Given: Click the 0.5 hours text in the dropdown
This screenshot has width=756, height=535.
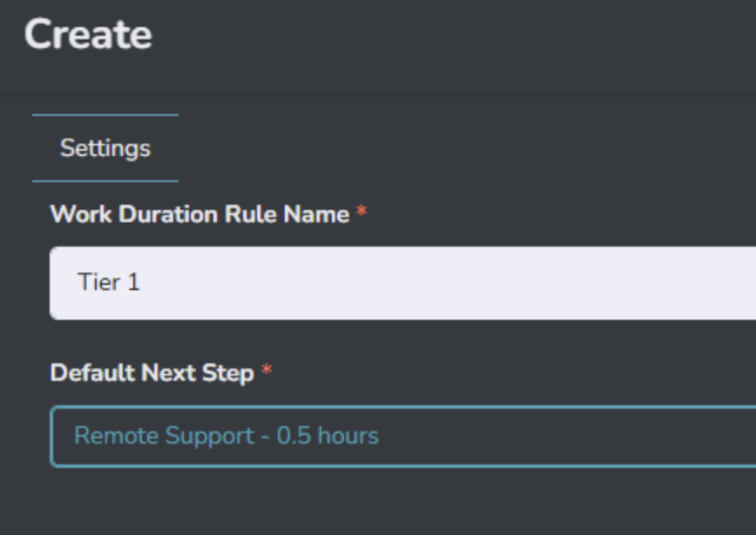Looking at the screenshot, I should 327,436.
